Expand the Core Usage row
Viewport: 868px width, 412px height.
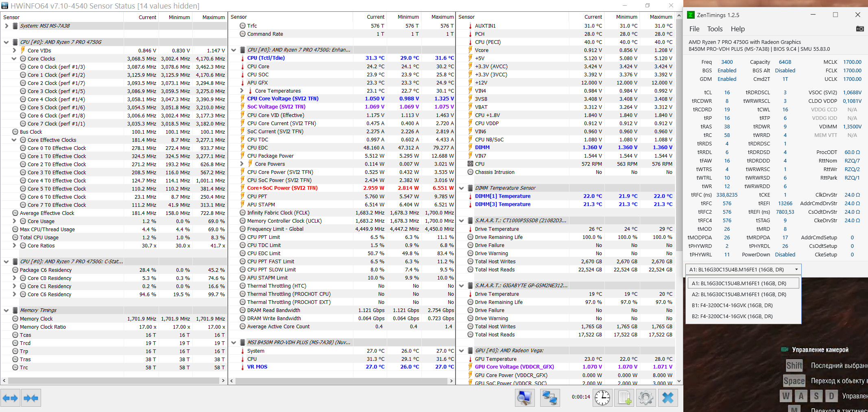(14, 221)
